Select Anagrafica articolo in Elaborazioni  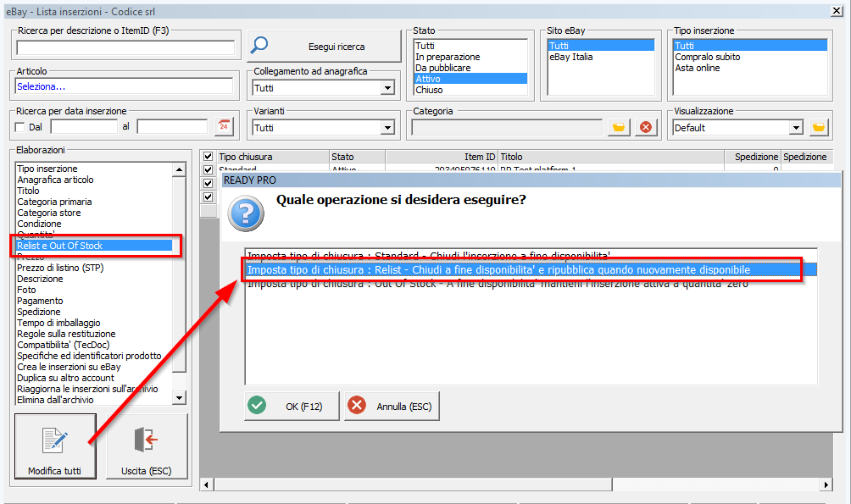55,180
